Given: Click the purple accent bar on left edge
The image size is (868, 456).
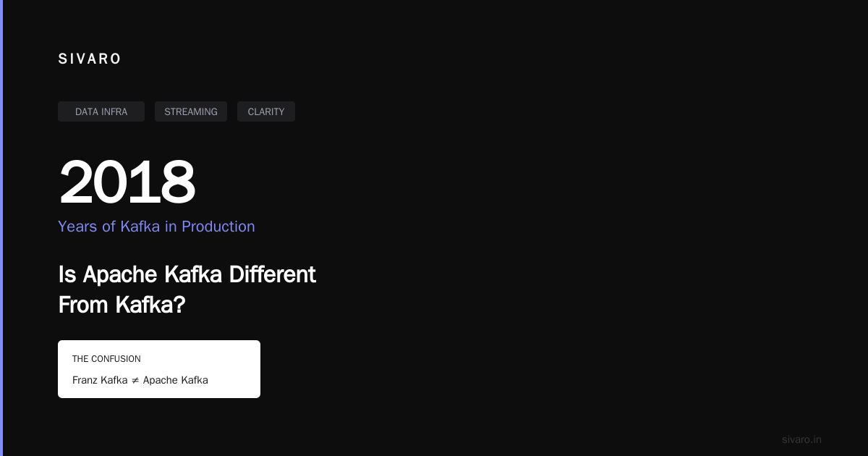Looking at the screenshot, I should pos(1,228).
